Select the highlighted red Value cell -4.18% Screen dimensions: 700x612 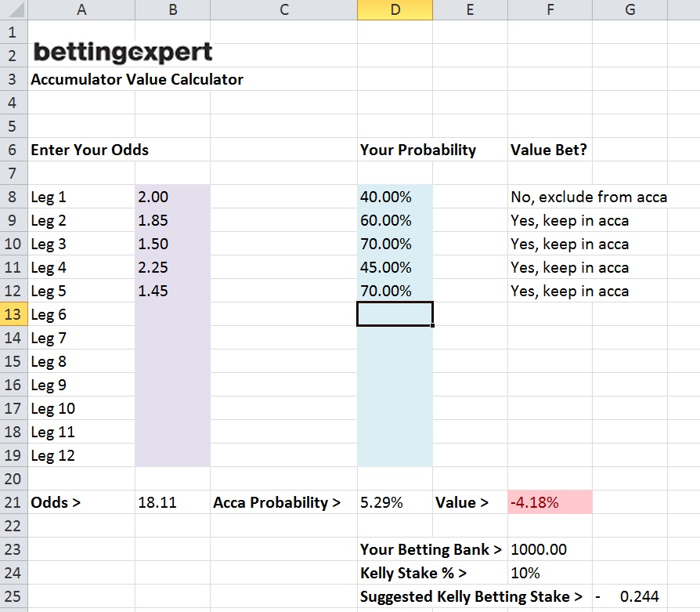[x=549, y=502]
